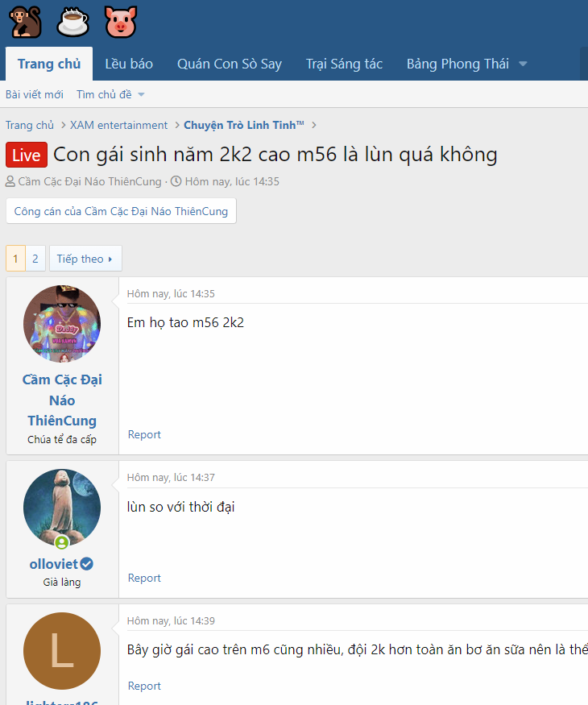Click the letter L user avatar
The height and width of the screenshot is (705, 588).
click(x=62, y=651)
